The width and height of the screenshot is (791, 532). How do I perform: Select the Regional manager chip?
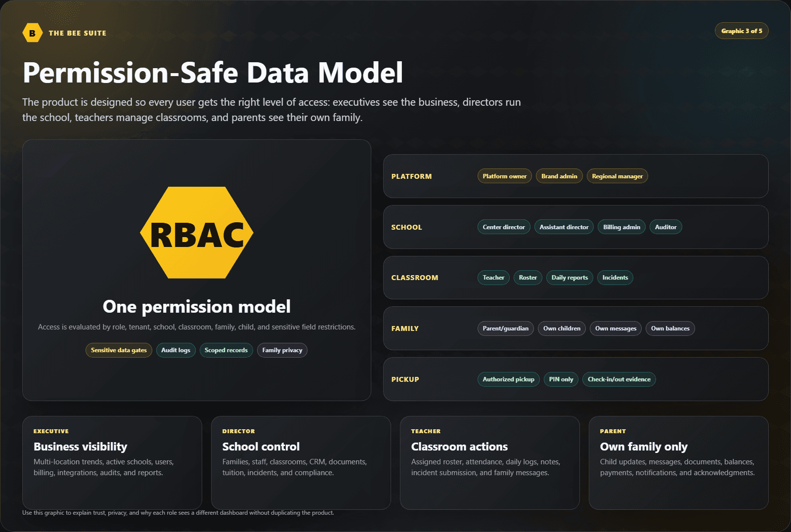click(x=617, y=176)
